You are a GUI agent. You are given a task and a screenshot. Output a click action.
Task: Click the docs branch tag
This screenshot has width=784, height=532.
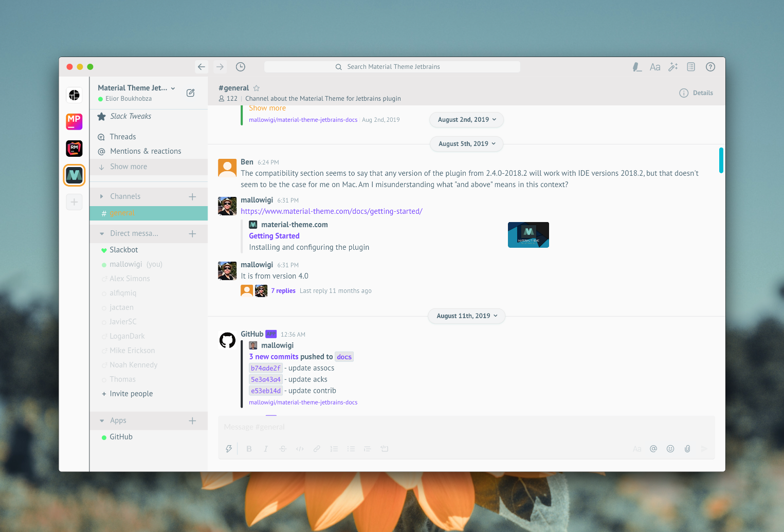pos(344,357)
